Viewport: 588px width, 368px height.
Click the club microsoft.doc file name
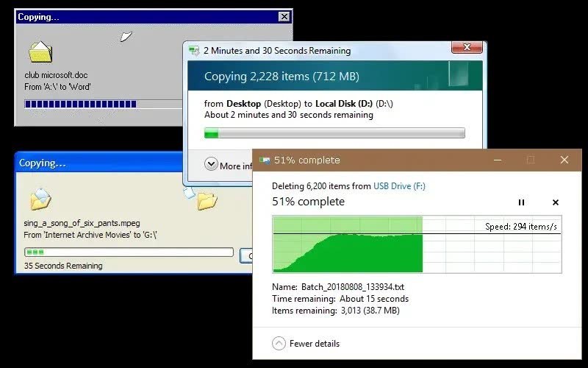[57, 75]
